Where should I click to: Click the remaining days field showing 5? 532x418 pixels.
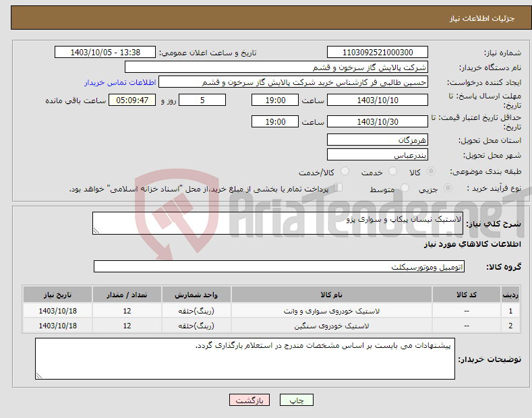(202, 100)
